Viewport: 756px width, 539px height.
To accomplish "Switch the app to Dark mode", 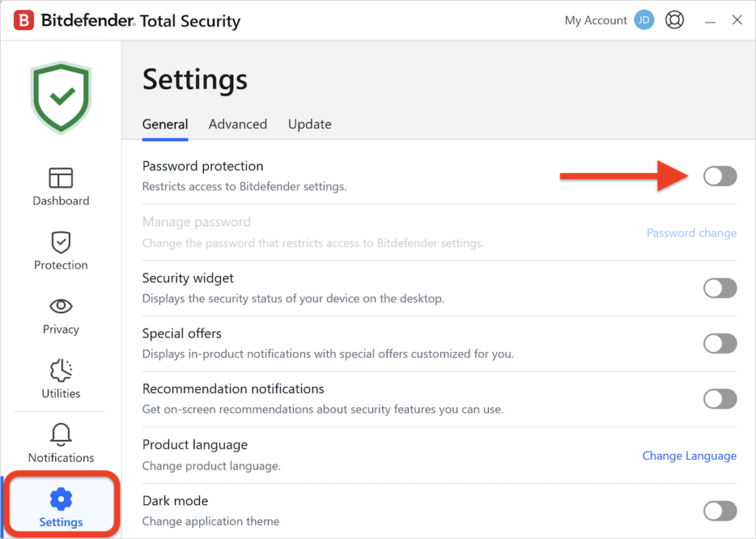I will [720, 511].
